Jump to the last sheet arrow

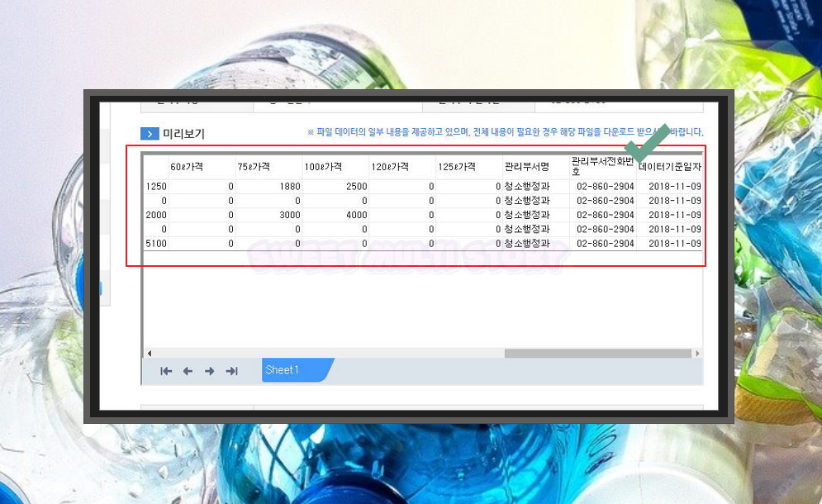[231, 371]
